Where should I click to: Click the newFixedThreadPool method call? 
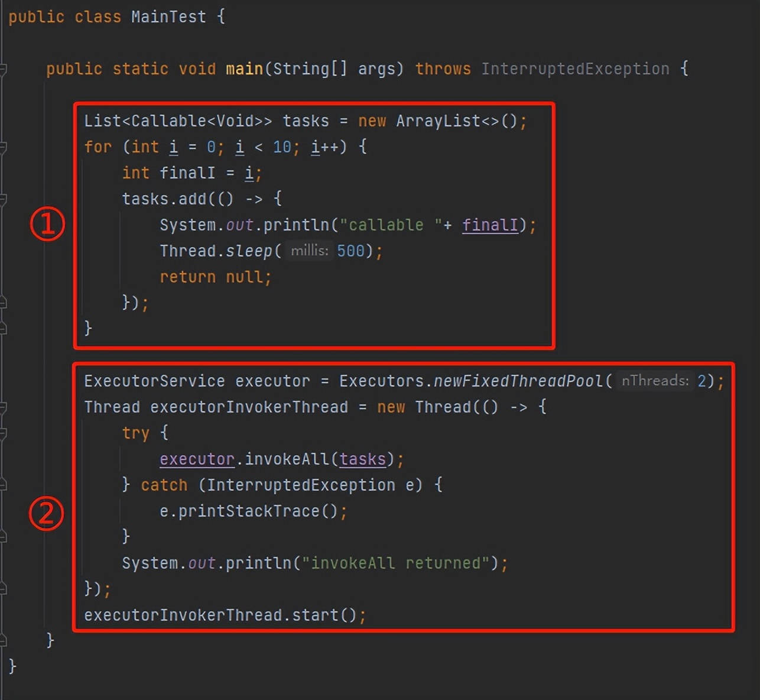pyautogui.click(x=518, y=381)
